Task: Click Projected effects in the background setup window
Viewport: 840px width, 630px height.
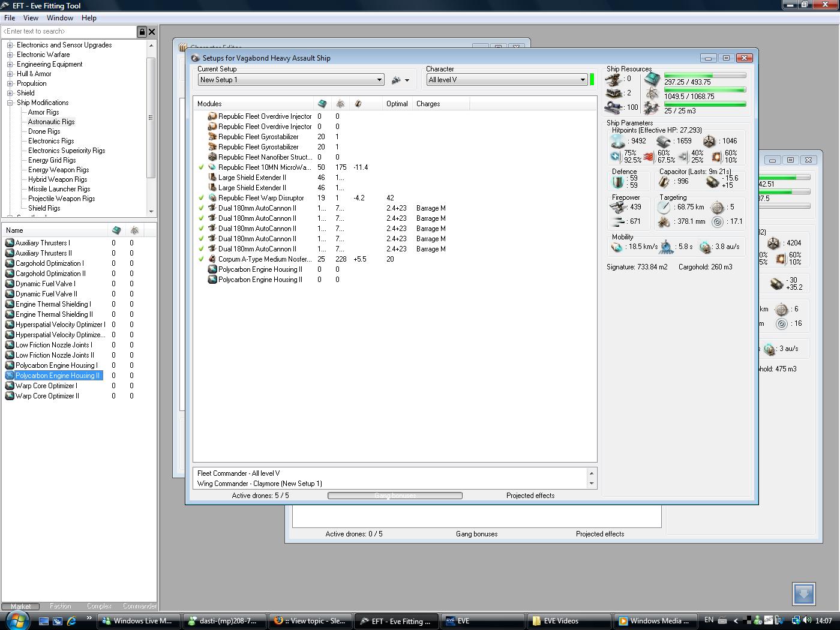Action: 600,534
